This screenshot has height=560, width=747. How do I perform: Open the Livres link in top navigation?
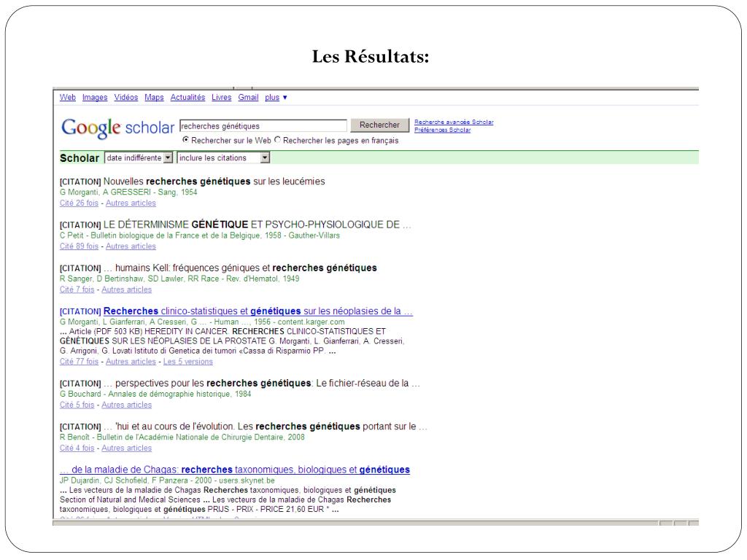click(x=222, y=97)
